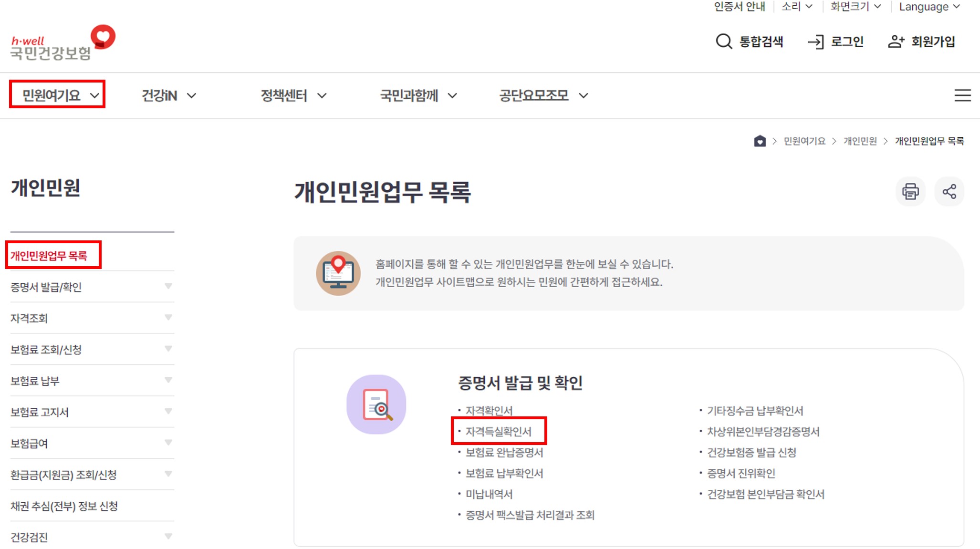The image size is (980, 549).
Task: Open the hamburger full menu icon
Action: coord(962,95)
